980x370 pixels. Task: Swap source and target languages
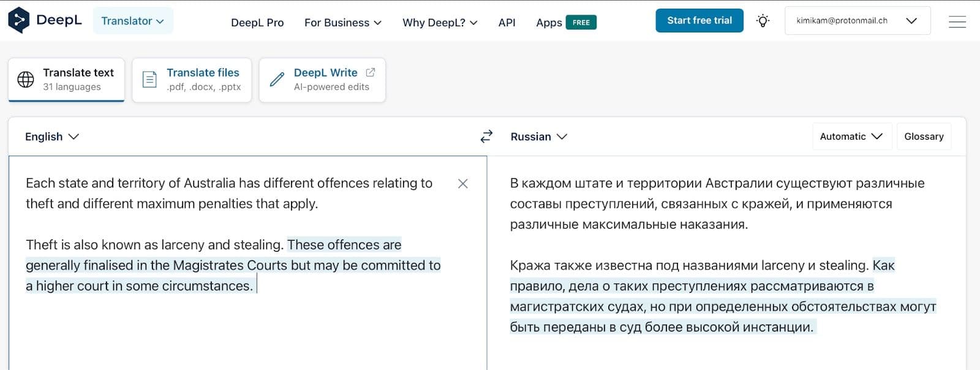pyautogui.click(x=486, y=137)
